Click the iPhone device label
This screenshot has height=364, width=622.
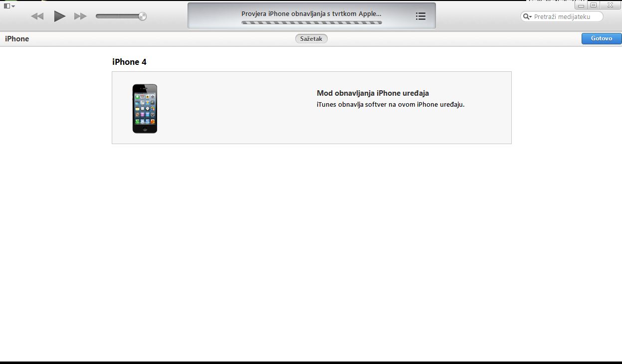(17, 39)
